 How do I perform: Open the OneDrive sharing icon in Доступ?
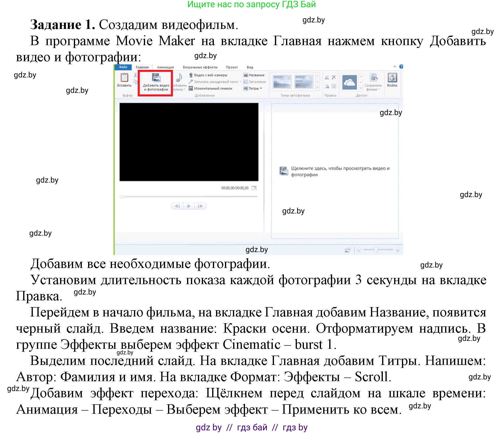[x=350, y=82]
